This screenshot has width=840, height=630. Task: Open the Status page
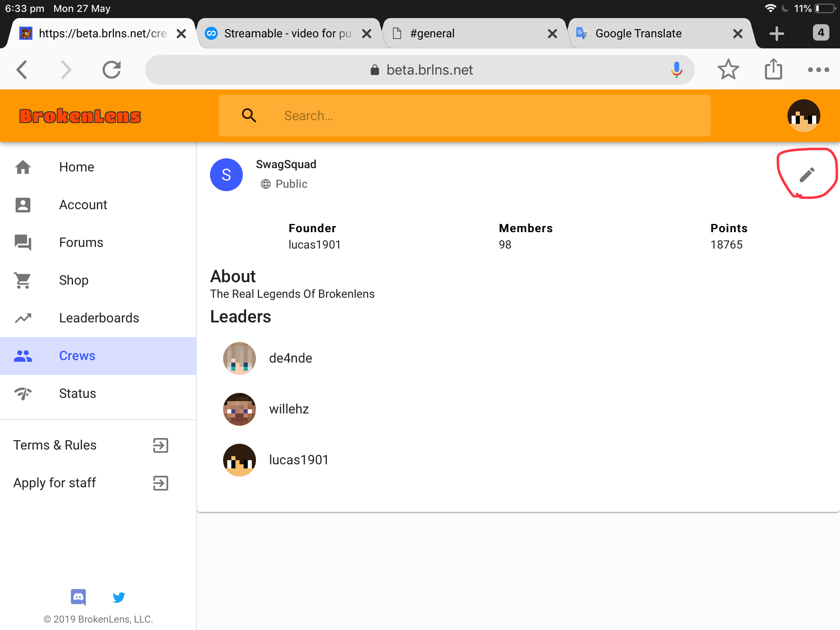(98, 393)
